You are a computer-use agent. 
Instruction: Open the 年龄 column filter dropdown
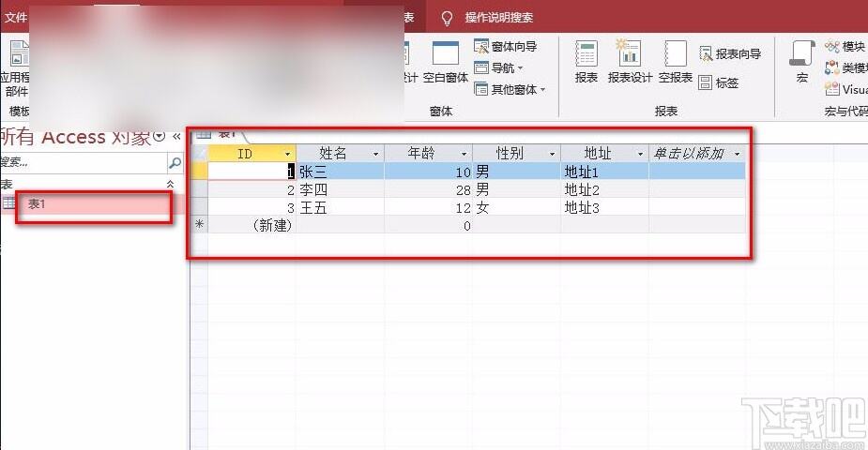464,154
